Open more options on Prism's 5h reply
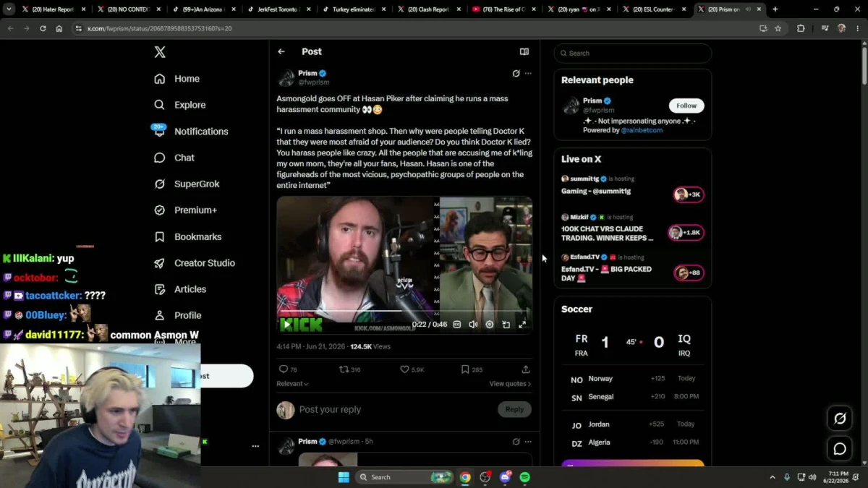Screen dimensions: 868x488 click(x=528, y=441)
